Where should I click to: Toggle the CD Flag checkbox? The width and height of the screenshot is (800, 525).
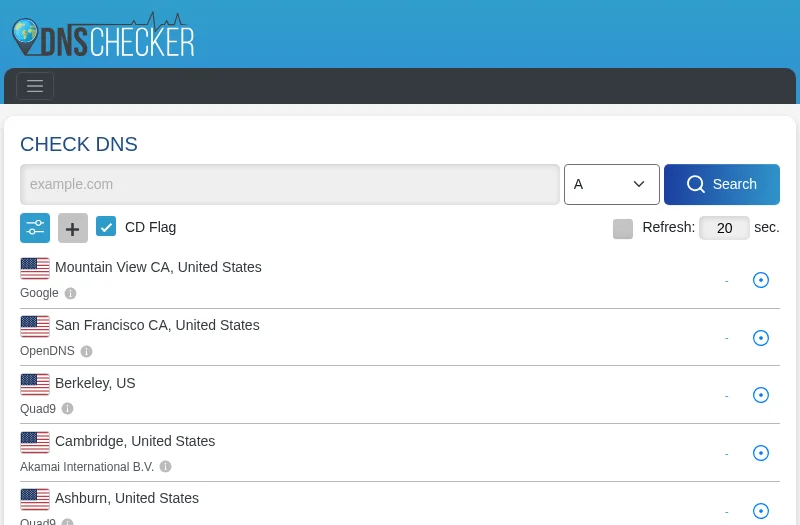(x=106, y=227)
